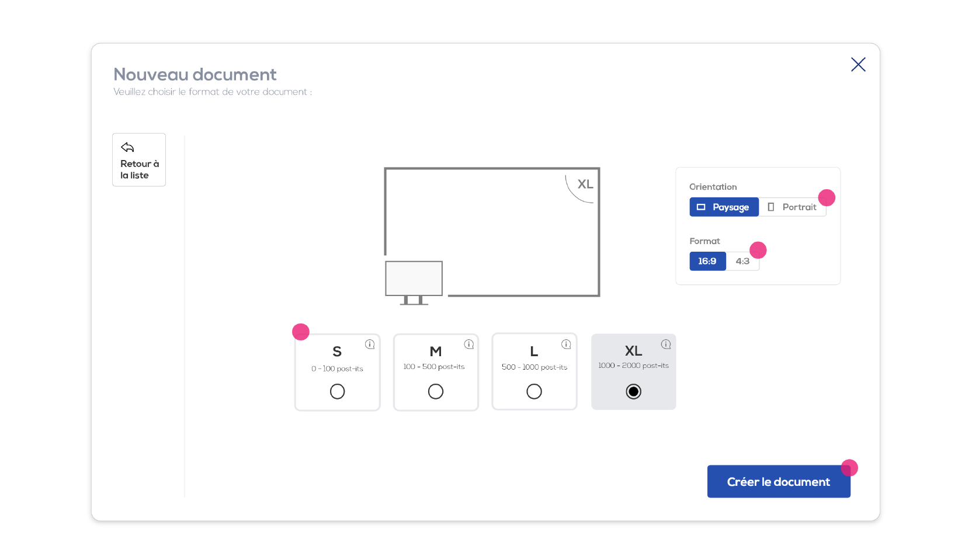Screen dimensions: 965x560
Task: Click the '100 - 500 post-its' text
Action: 434,367
